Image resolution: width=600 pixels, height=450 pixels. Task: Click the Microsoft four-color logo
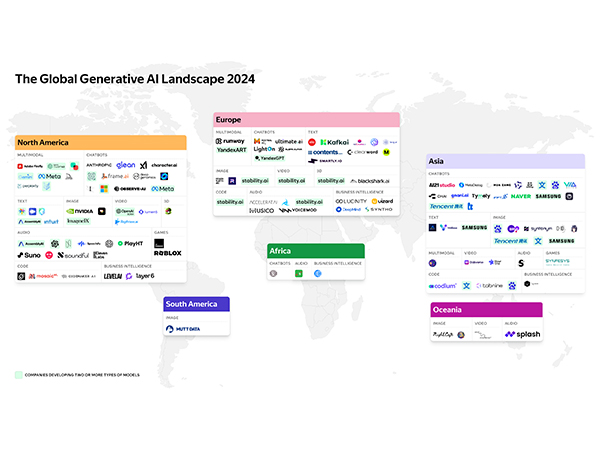[104, 189]
